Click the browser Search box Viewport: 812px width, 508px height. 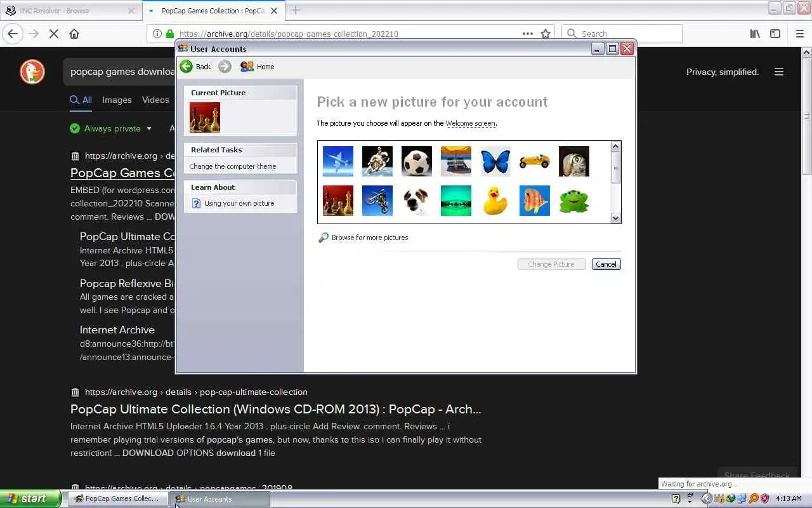622,34
